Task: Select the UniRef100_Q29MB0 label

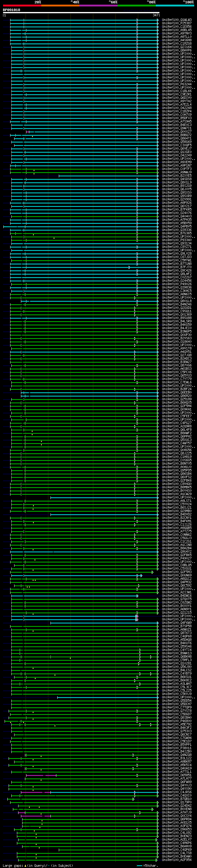Action: (177, 511)
